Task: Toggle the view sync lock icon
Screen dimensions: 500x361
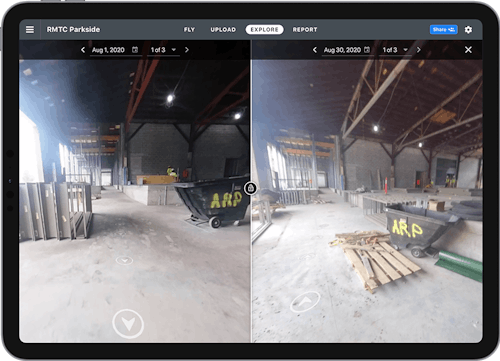Action: (x=251, y=188)
